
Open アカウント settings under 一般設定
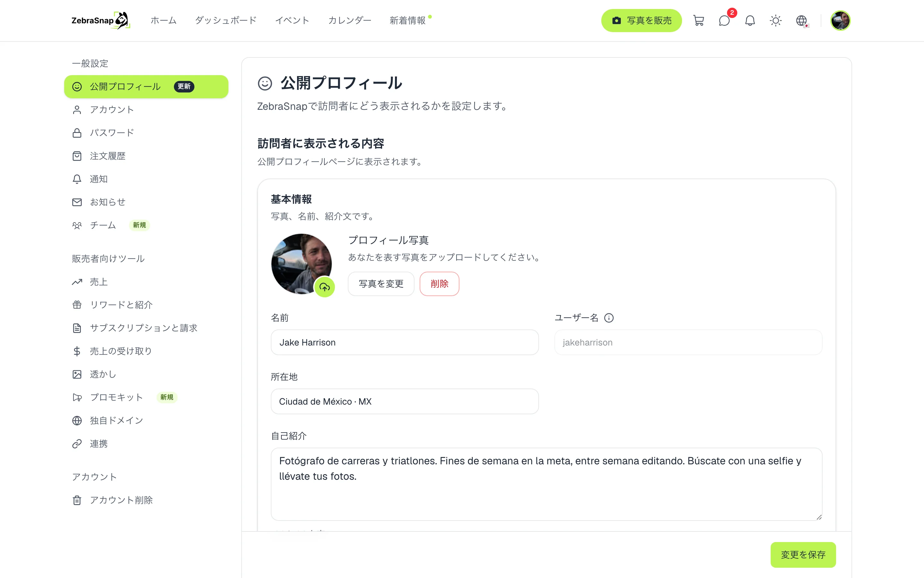point(146,110)
